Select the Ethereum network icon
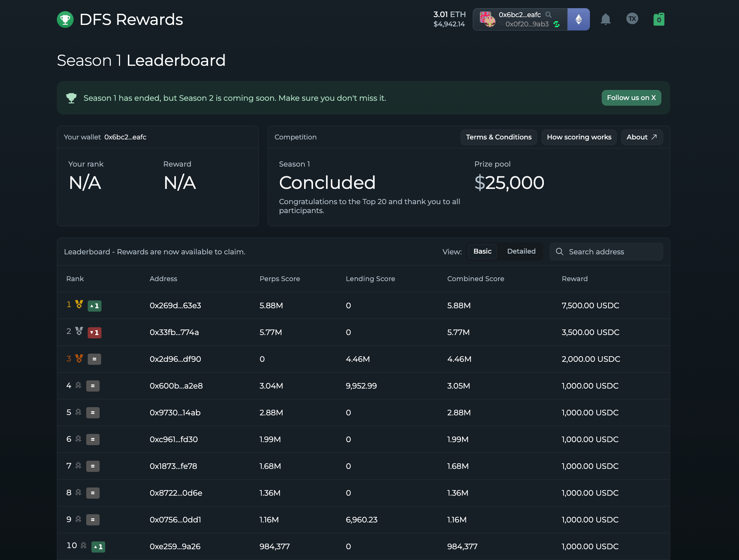Screen dimensions: 739x560 [x=578, y=19]
